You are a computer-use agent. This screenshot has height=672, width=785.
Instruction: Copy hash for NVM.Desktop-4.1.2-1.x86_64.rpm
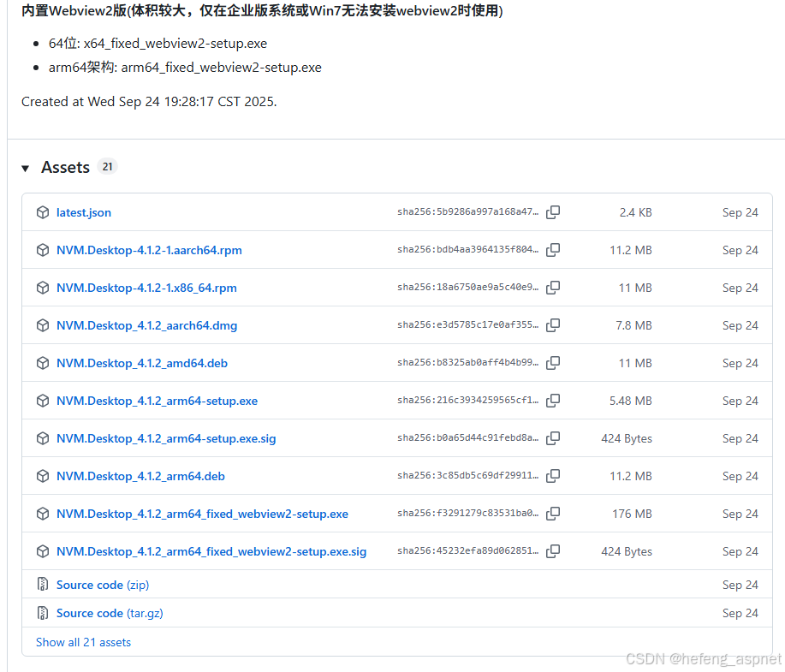(x=553, y=288)
